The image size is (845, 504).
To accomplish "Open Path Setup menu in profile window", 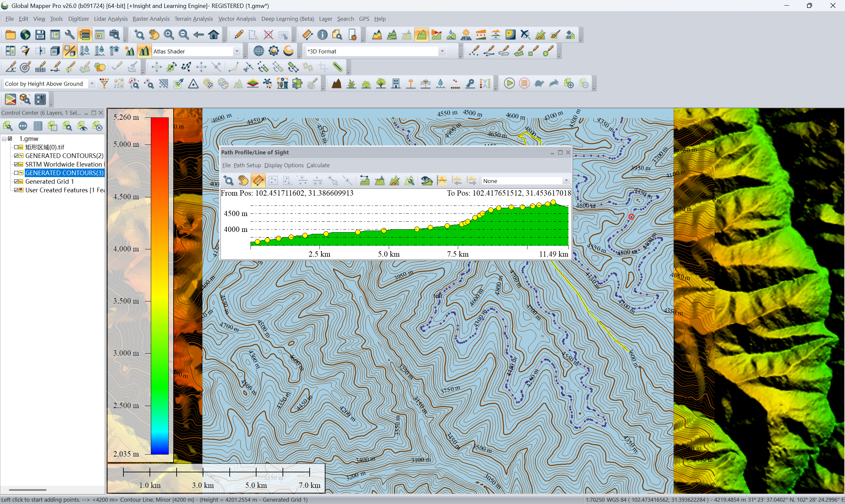I will [x=247, y=165].
